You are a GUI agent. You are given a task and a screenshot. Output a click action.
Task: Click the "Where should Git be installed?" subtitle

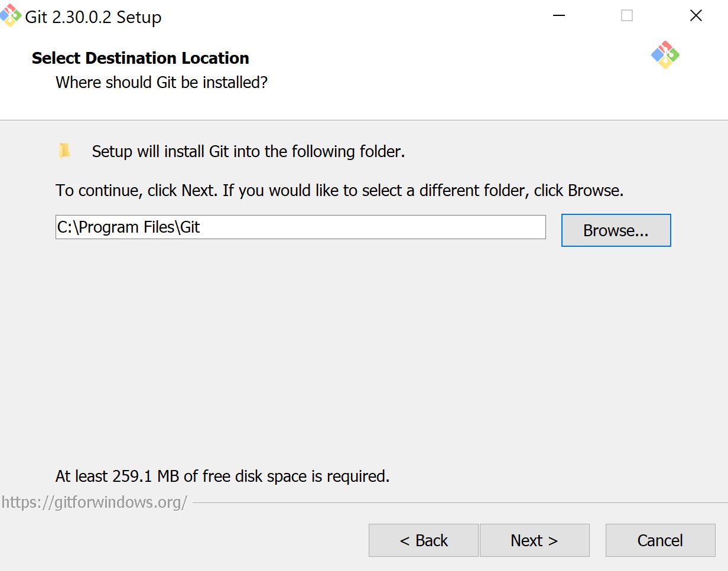coord(161,82)
